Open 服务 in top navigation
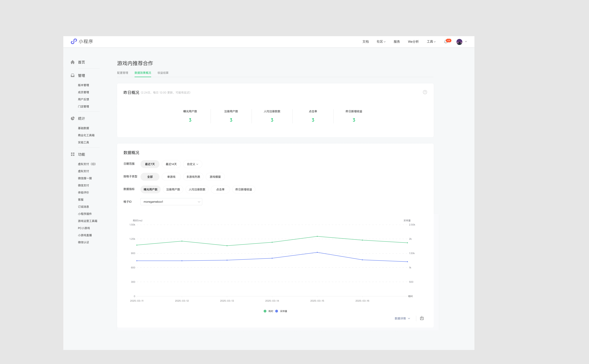589x364 pixels. [x=397, y=42]
